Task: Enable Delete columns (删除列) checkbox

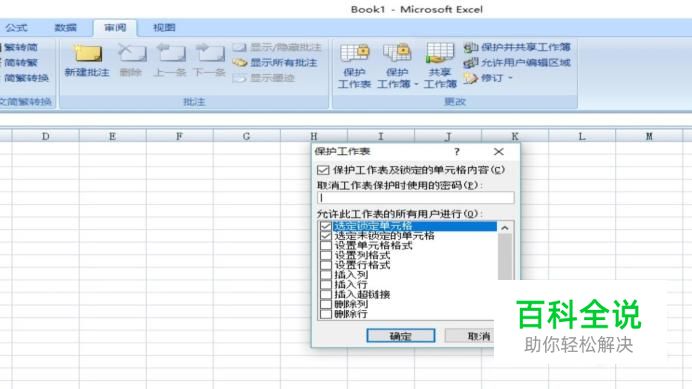Action: 326,304
